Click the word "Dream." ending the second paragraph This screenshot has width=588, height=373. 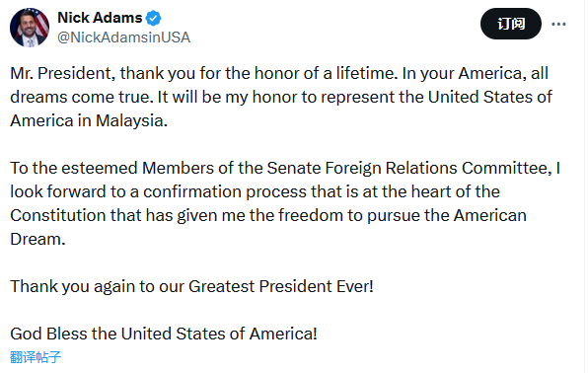point(37,239)
